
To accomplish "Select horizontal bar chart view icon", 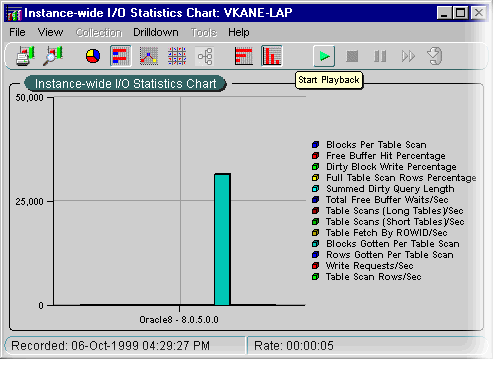I will coord(120,56).
